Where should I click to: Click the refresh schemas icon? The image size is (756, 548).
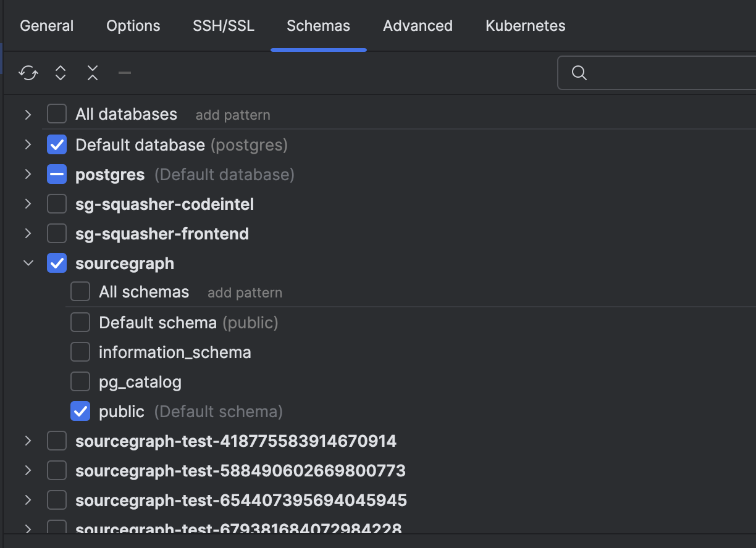(x=28, y=73)
